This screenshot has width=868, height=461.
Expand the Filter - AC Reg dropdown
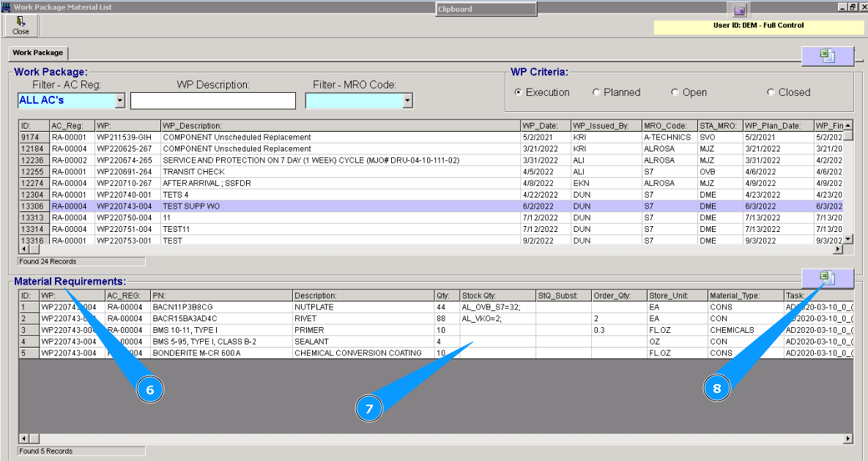point(120,100)
